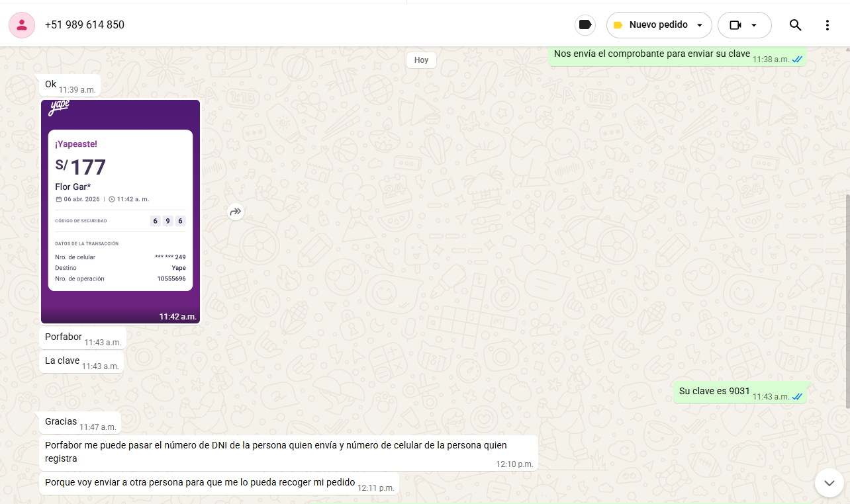Screen dimensions: 850x504
Task: Expand the video call options arrow
Action: (753, 25)
